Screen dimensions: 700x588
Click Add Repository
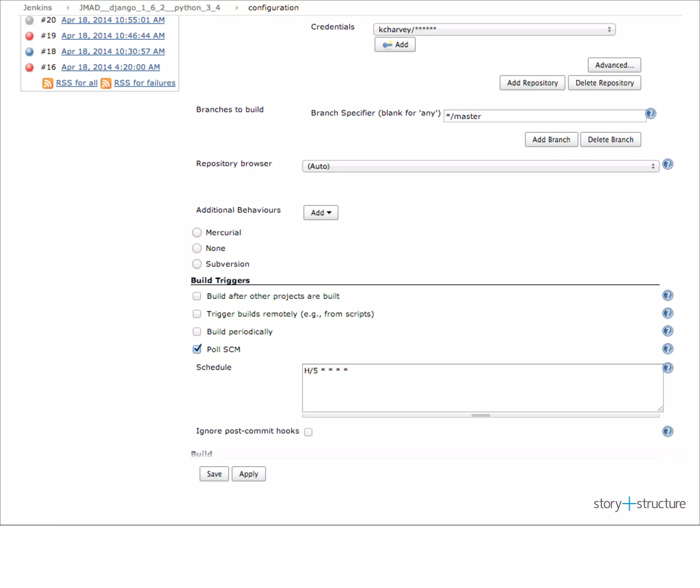click(532, 83)
